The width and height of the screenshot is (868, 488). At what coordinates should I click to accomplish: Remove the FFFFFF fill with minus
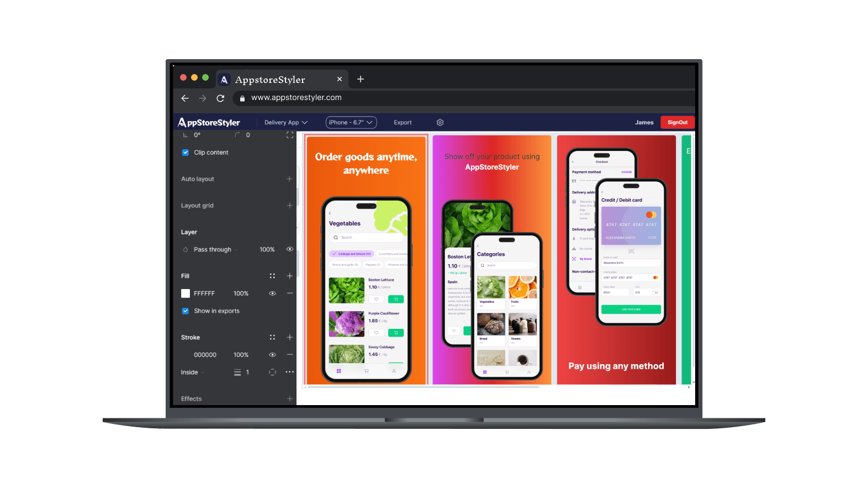tap(289, 293)
